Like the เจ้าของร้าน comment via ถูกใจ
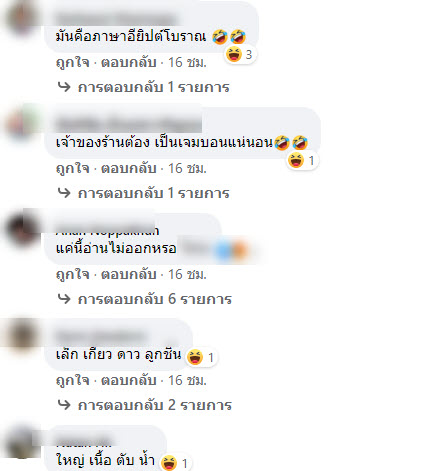The image size is (445, 471). pos(73,169)
